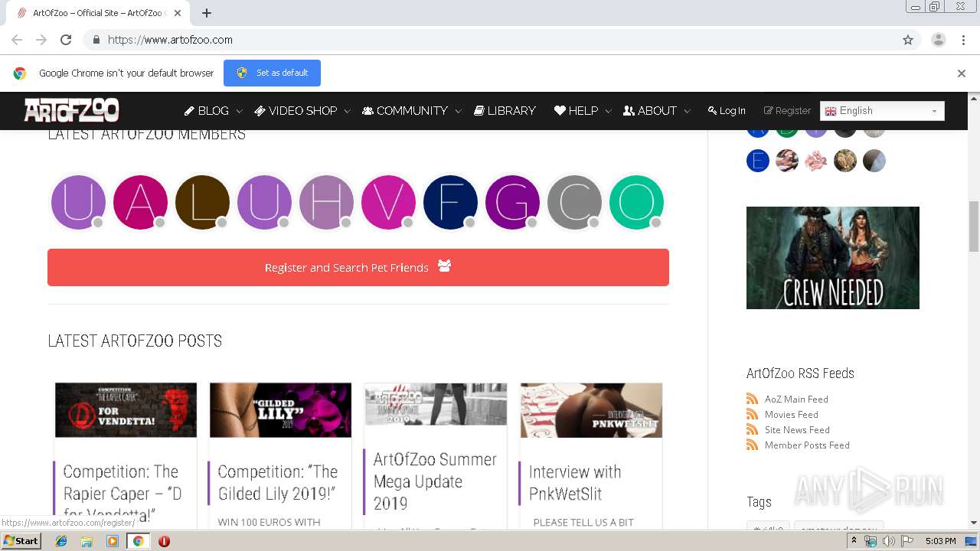Select the gray member avatar with letter C
The width and height of the screenshot is (980, 551).
point(574,202)
